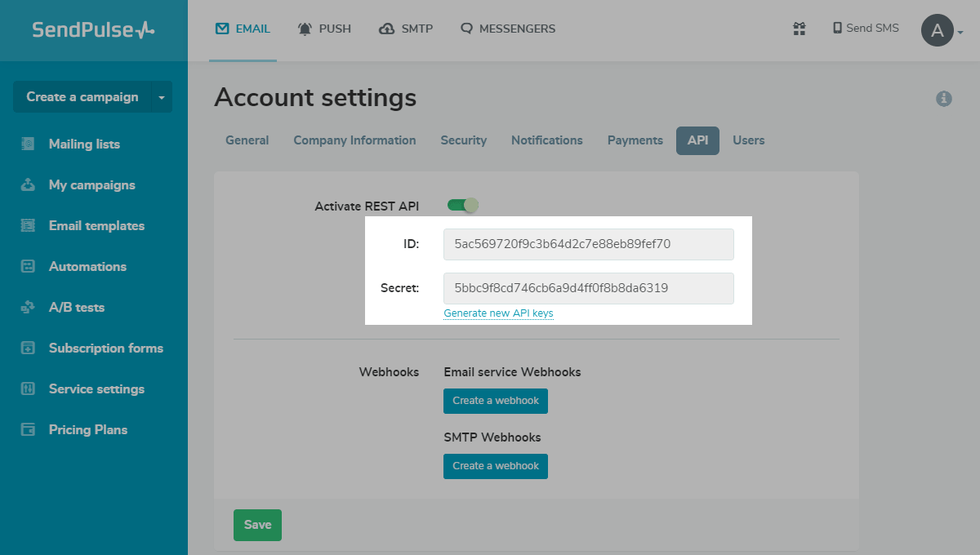Click the API ID input field
Image resolution: width=980 pixels, height=555 pixels.
coord(588,244)
